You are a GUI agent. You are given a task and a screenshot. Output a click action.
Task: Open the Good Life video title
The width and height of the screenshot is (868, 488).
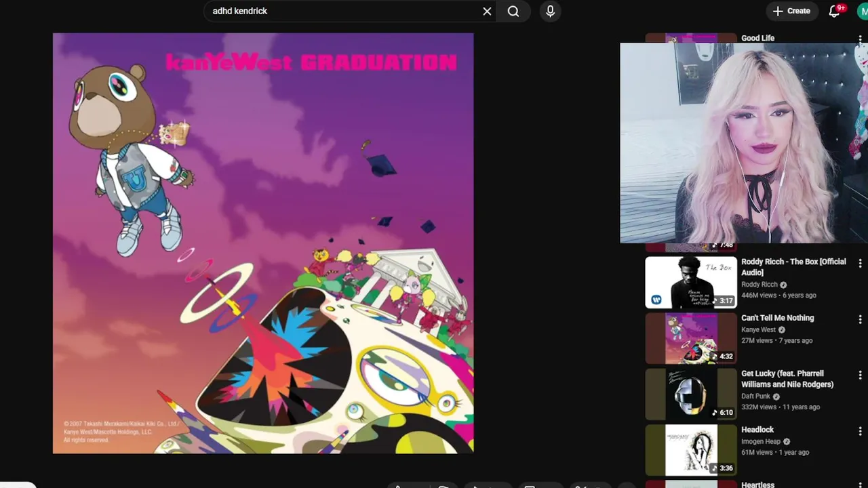point(757,38)
